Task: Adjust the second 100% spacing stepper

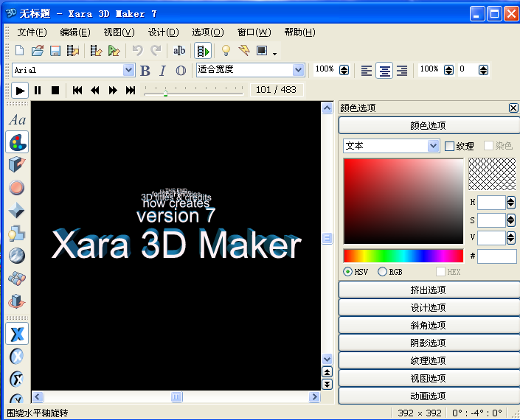Action: tap(448, 70)
